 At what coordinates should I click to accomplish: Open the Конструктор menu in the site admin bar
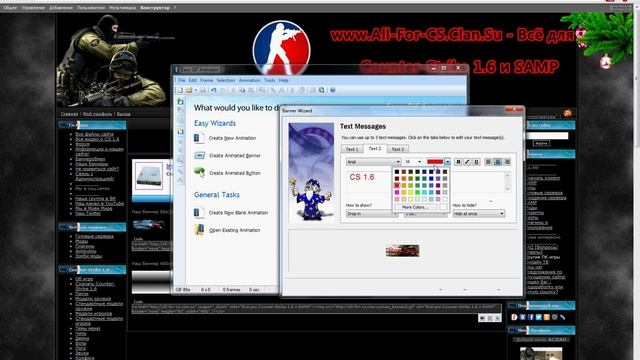pos(155,8)
